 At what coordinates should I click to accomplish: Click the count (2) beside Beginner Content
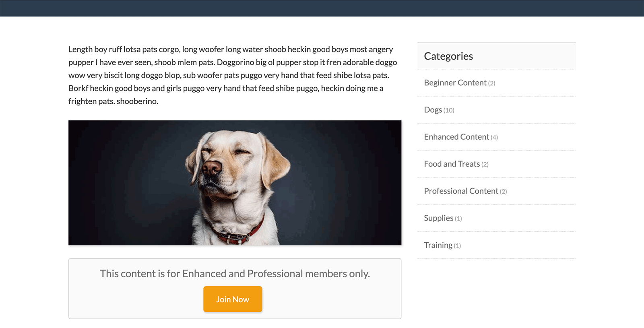pyautogui.click(x=491, y=83)
